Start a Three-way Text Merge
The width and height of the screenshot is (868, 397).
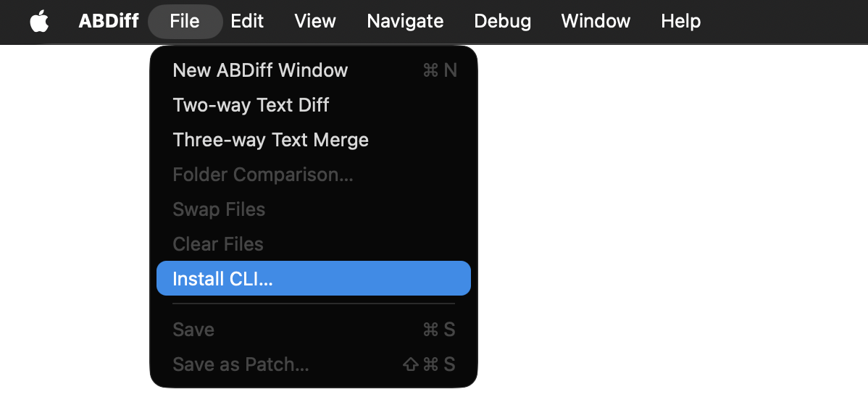[270, 140]
